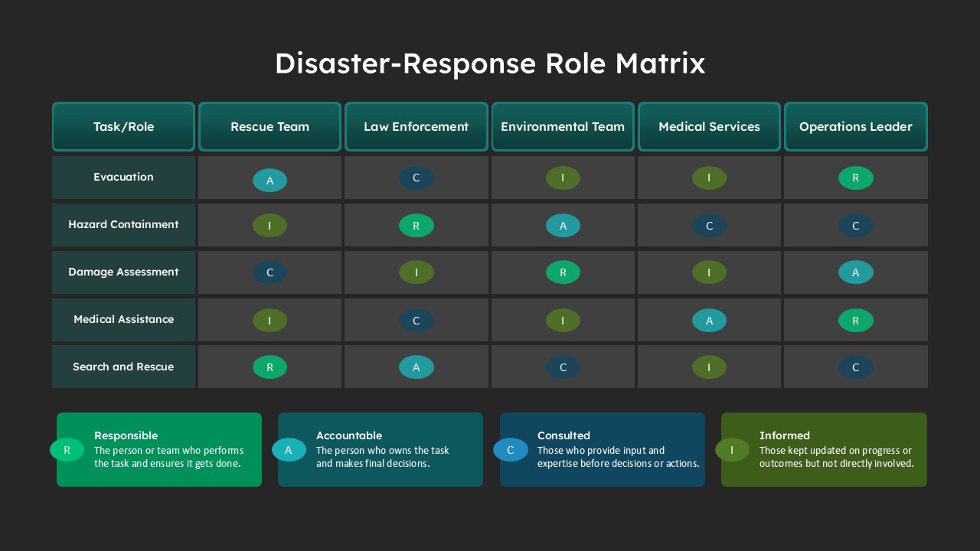Select Damage Assessment Medical Services 'I' badge
The height and width of the screenshot is (551, 980).
pyautogui.click(x=709, y=272)
